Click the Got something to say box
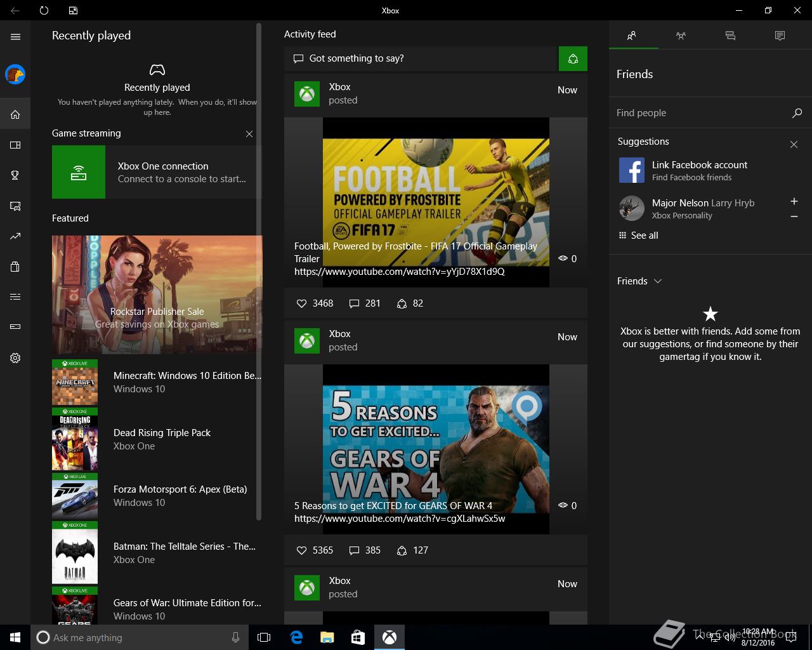 pos(421,58)
